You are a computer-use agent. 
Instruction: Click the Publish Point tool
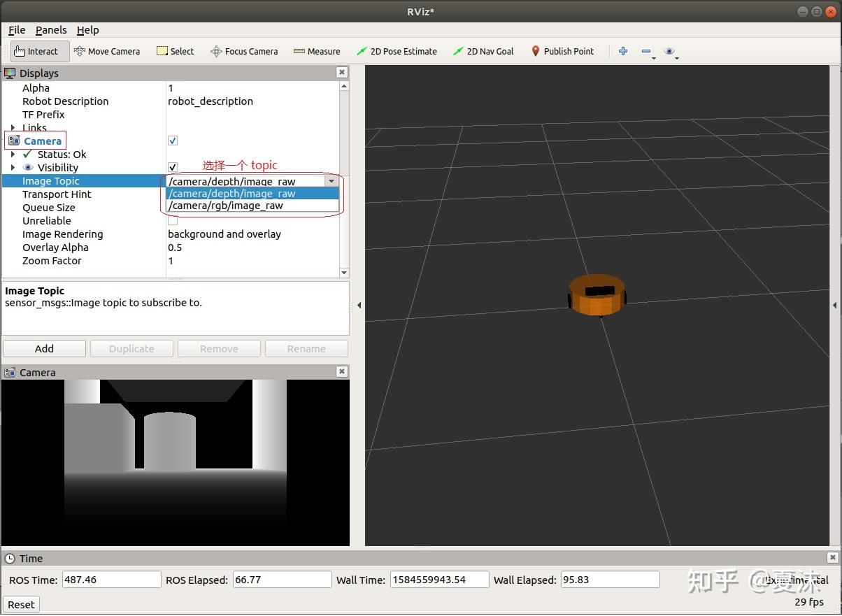pos(562,51)
